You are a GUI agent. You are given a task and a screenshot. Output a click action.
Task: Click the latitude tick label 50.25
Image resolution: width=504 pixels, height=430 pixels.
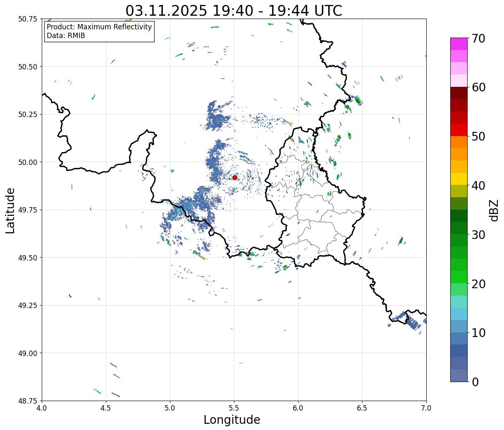[28, 115]
